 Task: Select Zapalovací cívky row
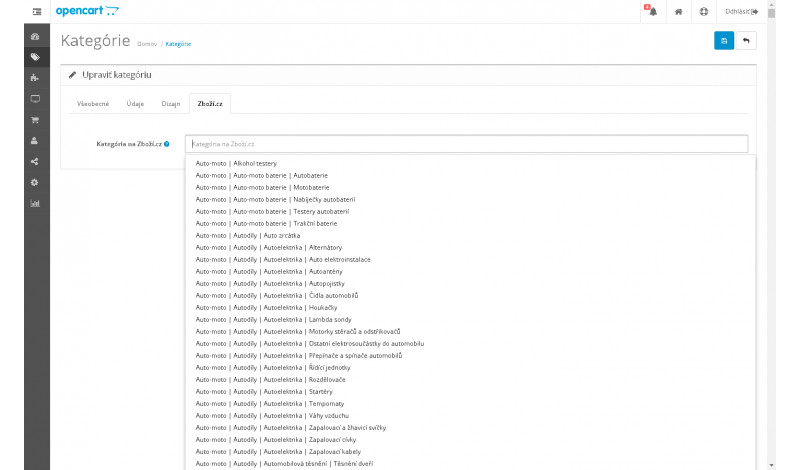point(470,440)
